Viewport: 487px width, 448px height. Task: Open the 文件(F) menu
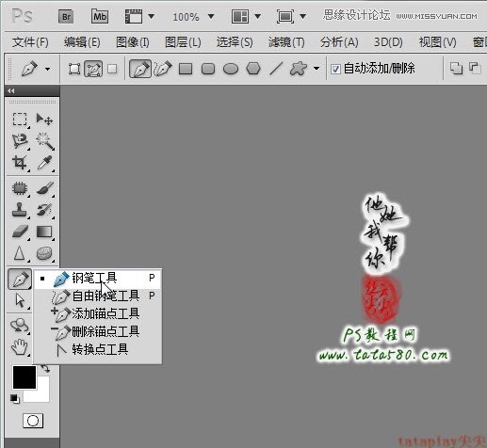tap(30, 42)
